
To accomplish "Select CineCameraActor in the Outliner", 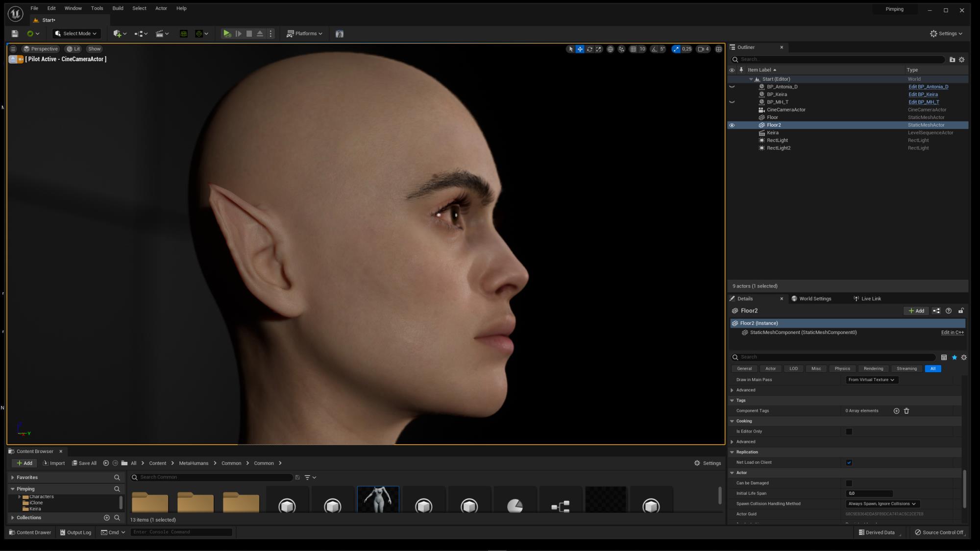I will (786, 110).
